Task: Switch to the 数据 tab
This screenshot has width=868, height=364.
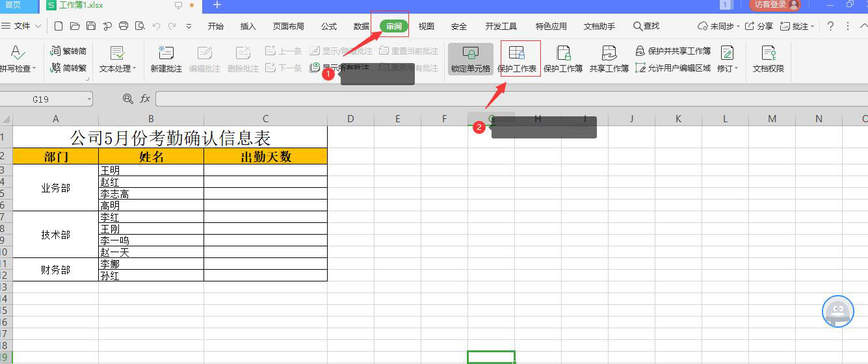Action: [x=362, y=26]
